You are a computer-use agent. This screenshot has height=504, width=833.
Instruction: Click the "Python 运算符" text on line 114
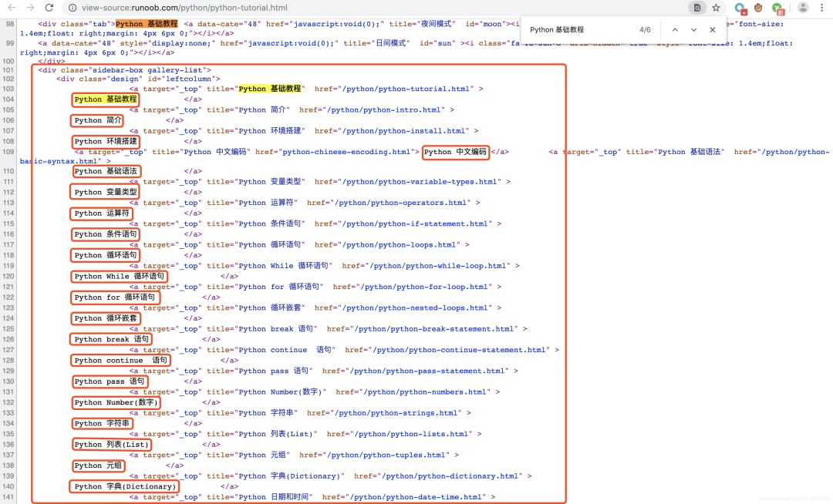pos(102,213)
